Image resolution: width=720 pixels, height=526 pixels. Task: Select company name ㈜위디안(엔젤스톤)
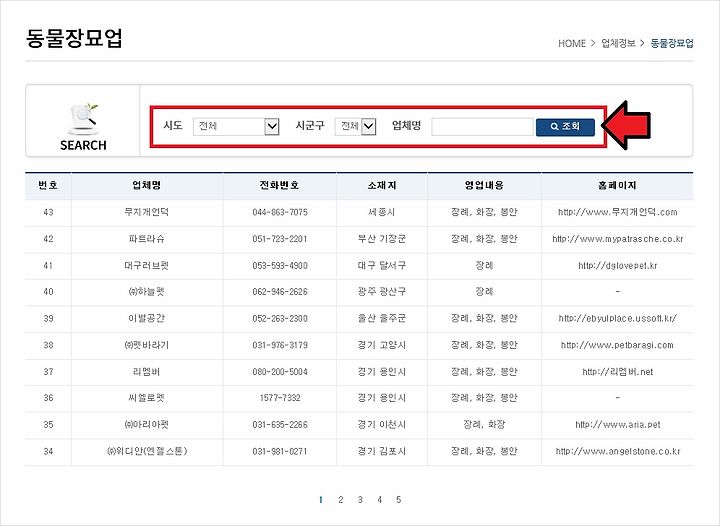pyautogui.click(x=147, y=451)
